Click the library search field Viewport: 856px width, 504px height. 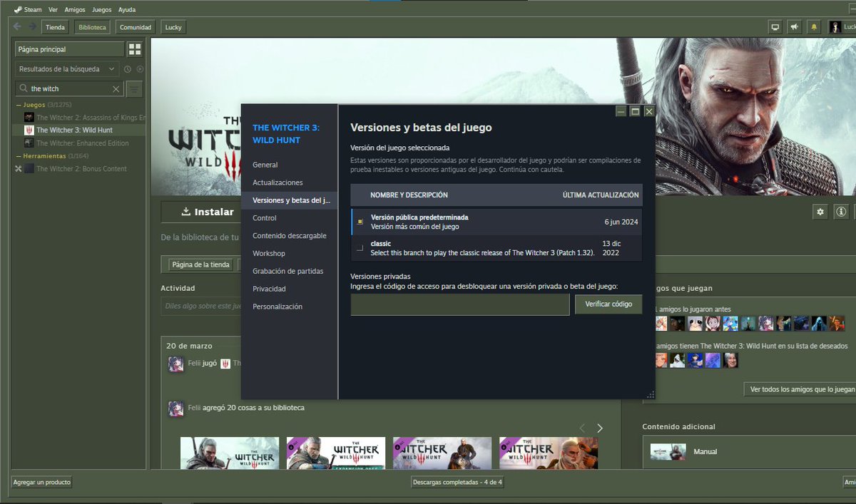[x=68, y=88]
